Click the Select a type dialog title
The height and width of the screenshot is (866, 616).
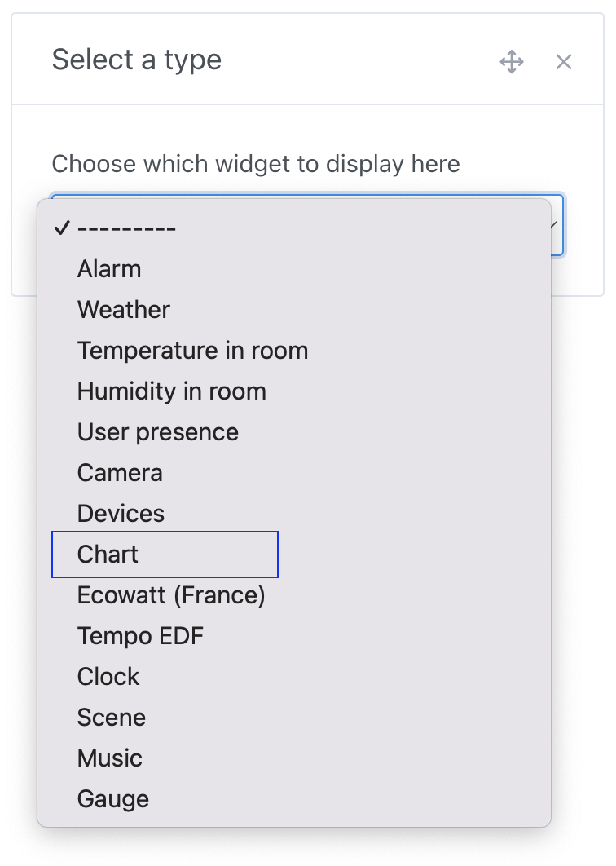[137, 60]
